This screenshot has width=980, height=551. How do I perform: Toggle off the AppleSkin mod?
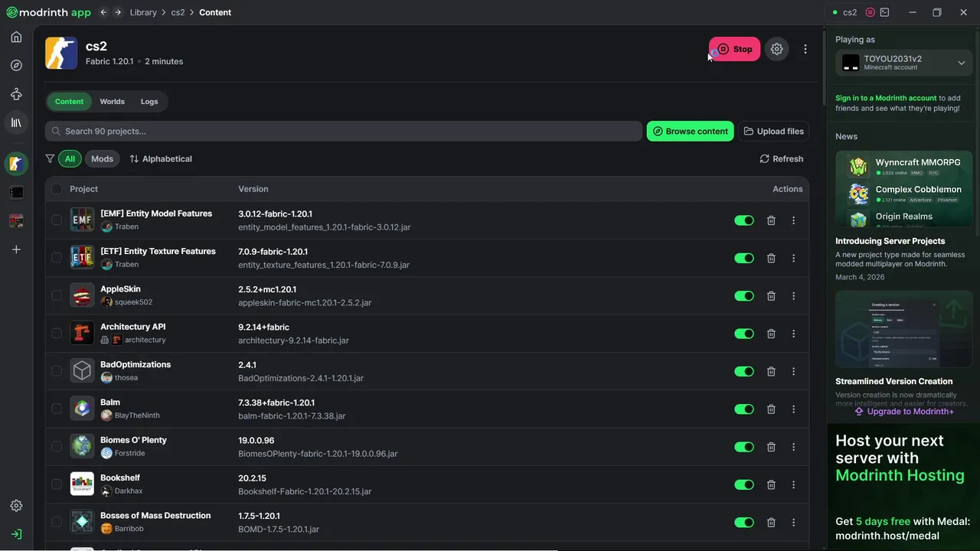pyautogui.click(x=744, y=296)
